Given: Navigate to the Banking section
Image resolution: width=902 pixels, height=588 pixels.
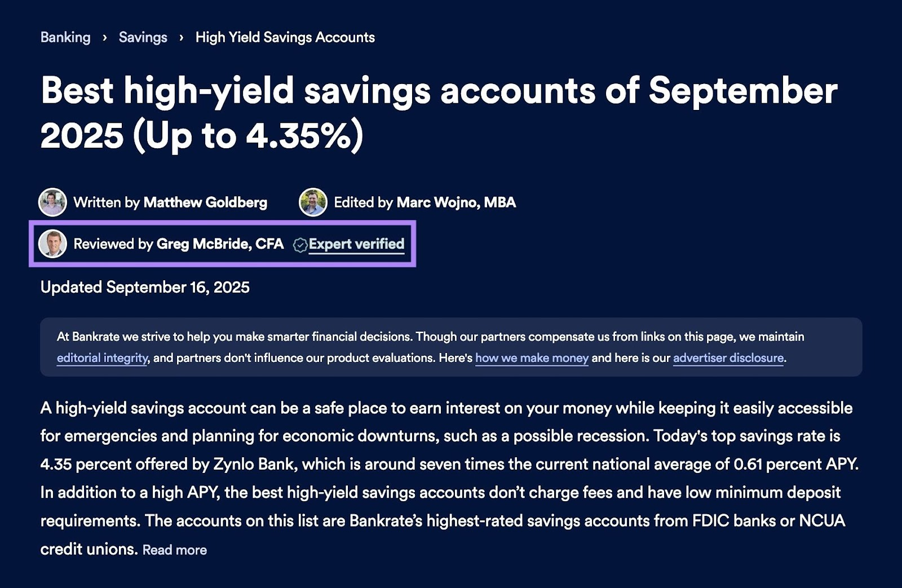Looking at the screenshot, I should 65,37.
